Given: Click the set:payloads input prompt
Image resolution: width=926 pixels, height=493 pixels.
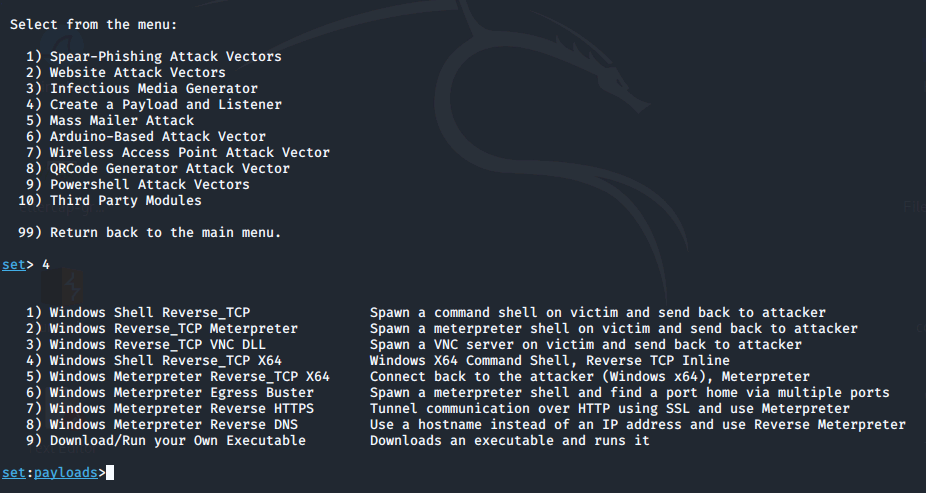Looking at the screenshot, I should pos(110,473).
